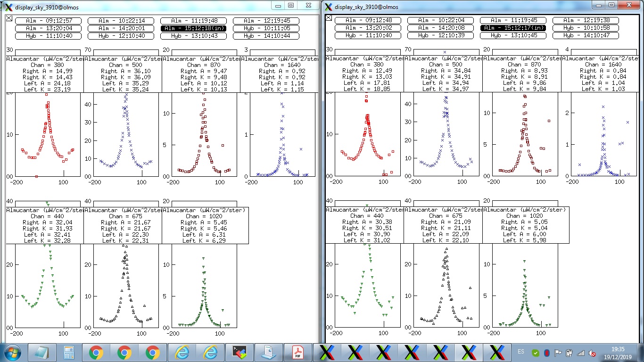Click highlighted Alm - 15:12:17(in) button
Image resolution: width=644 pixels, height=362 pixels.
[x=513, y=28]
